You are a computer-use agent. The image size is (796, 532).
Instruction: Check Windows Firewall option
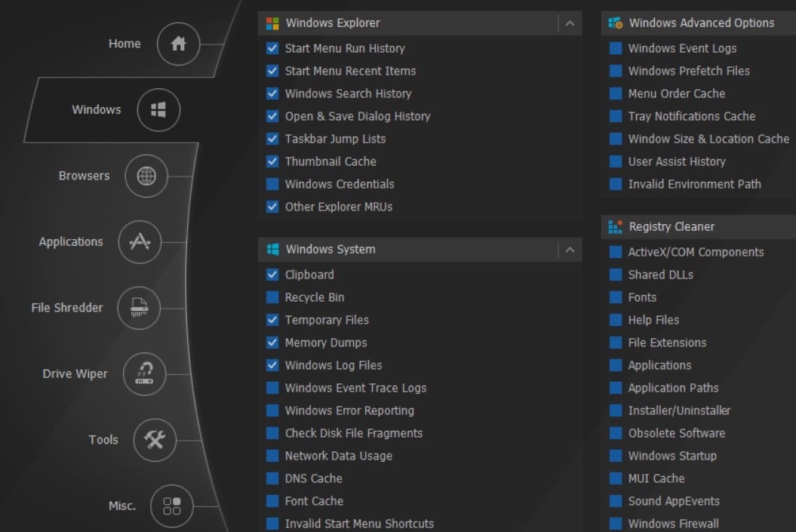click(616, 524)
